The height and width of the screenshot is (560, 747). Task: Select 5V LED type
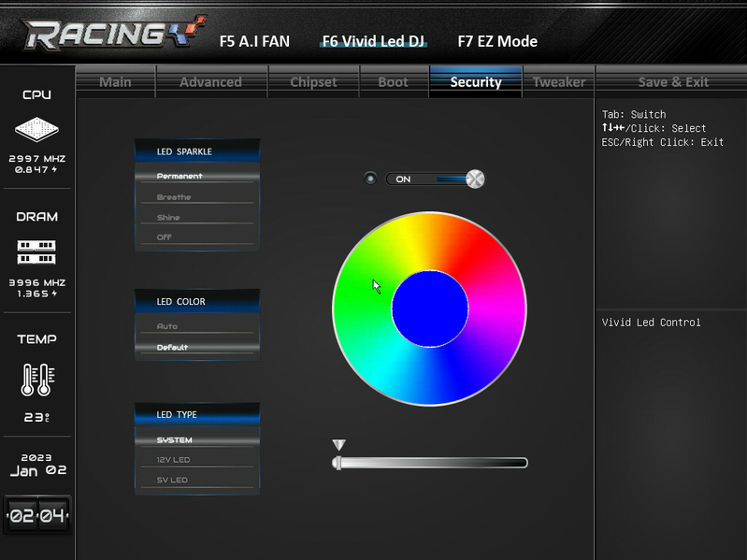197,480
